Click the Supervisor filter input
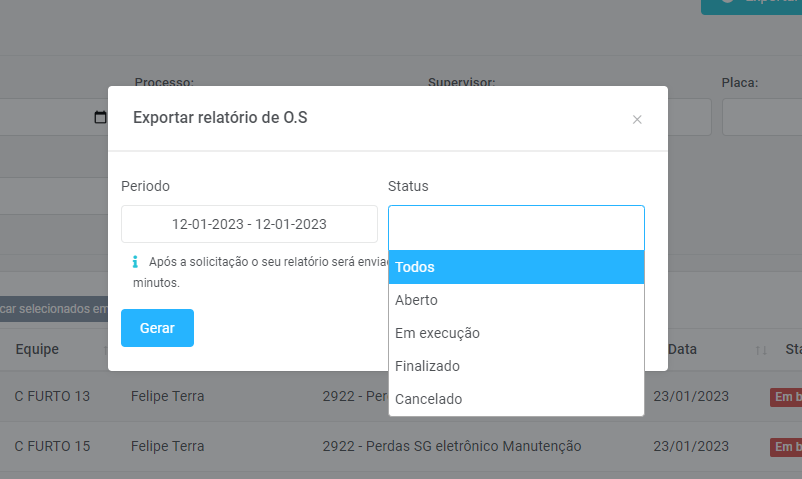The image size is (802, 479). (689, 117)
